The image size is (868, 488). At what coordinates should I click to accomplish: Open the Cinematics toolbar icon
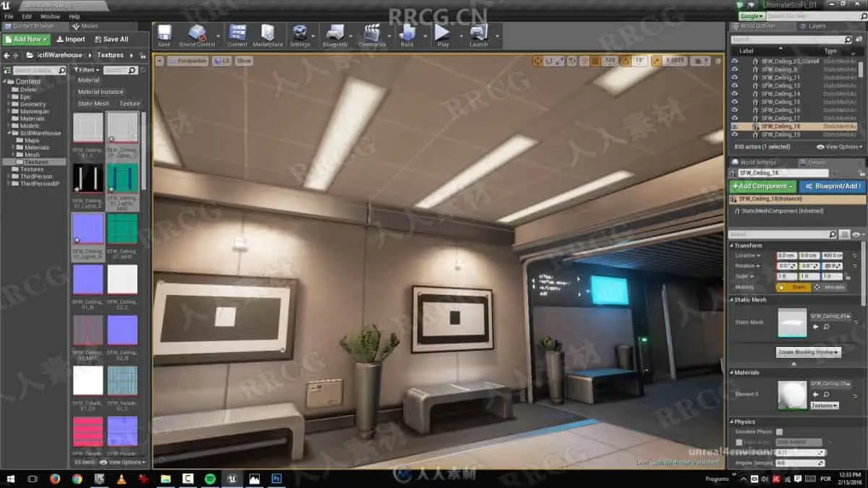pos(372,35)
